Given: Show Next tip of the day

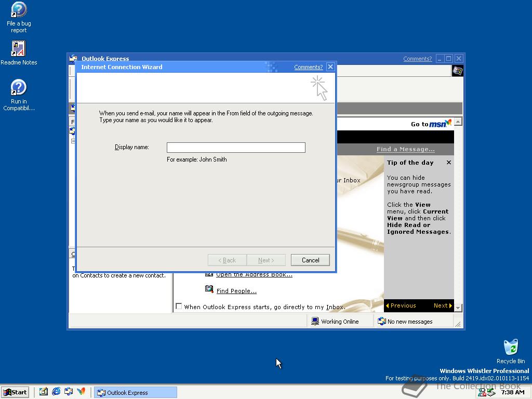Looking at the screenshot, I should [x=443, y=305].
